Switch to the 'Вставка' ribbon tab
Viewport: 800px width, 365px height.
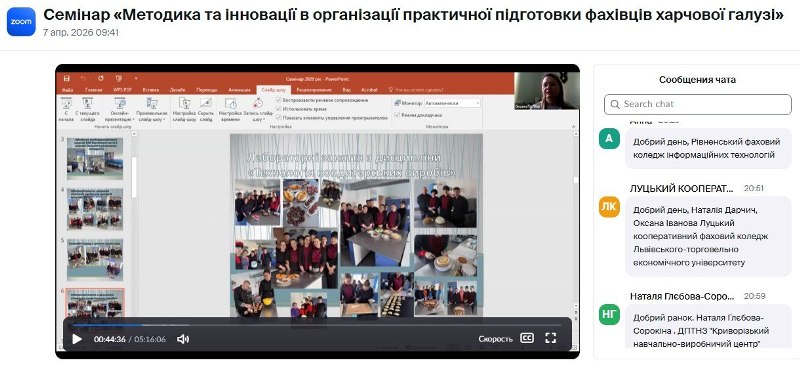[151, 90]
